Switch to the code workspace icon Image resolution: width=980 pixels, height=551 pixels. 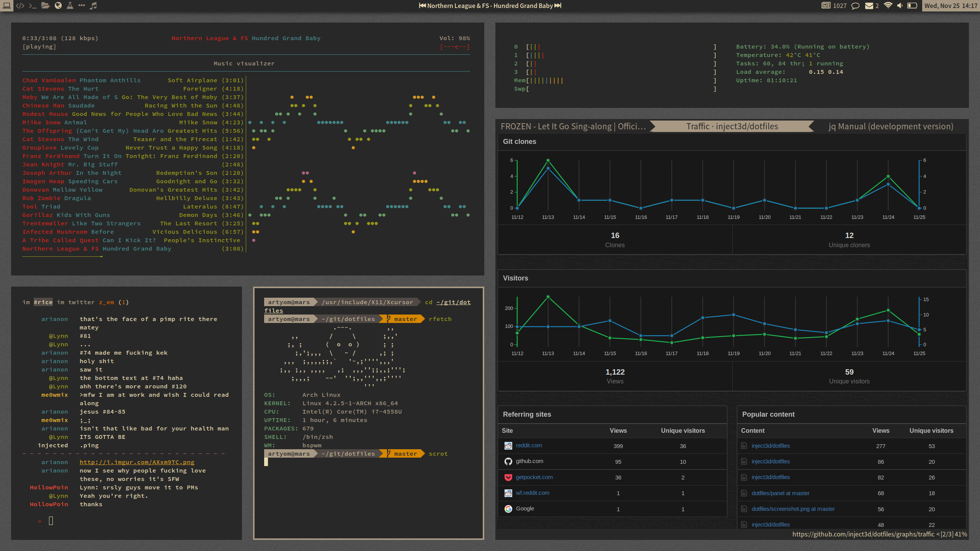20,6
